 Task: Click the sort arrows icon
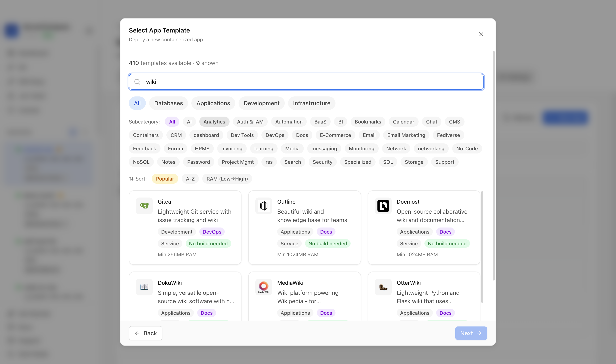(131, 179)
